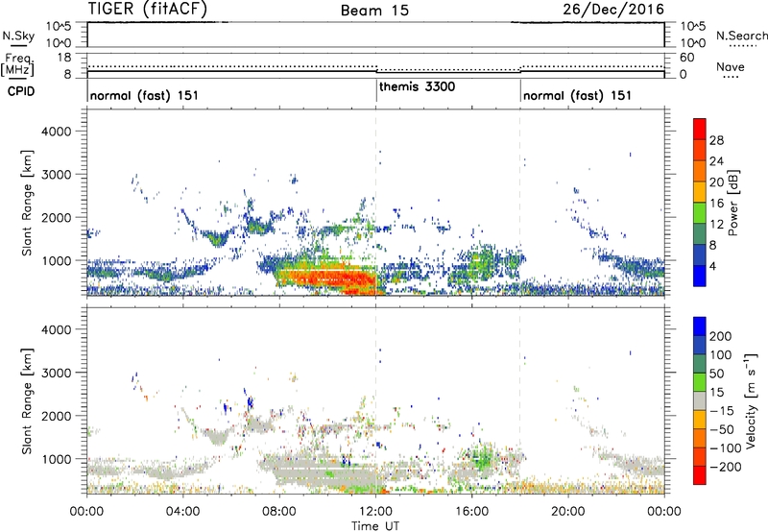The width and height of the screenshot is (768, 532).
Task: Click the 'Slant Range [km]' label of the power panel
Action: (x=27, y=203)
